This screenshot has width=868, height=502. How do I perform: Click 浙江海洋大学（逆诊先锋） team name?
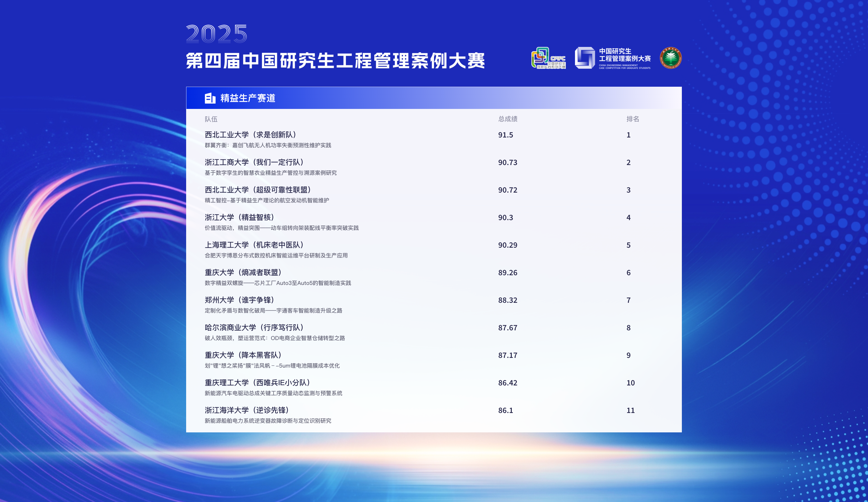[247, 410]
